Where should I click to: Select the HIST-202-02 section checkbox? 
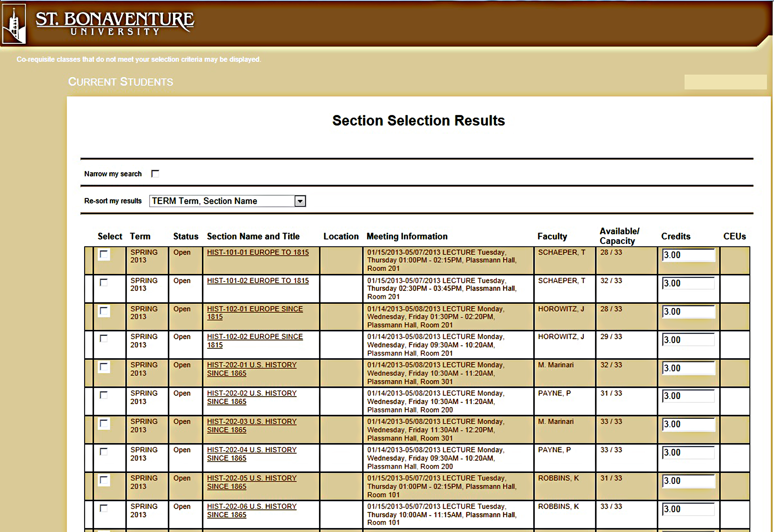pyautogui.click(x=104, y=395)
